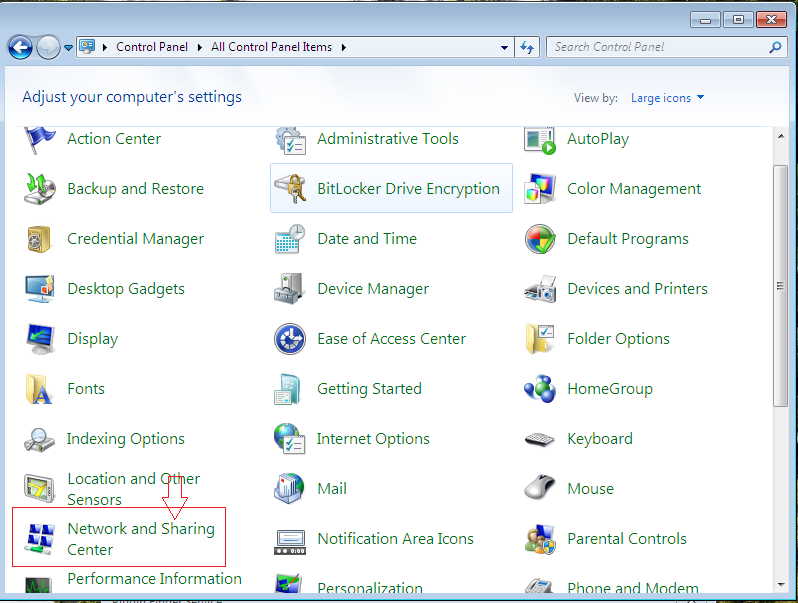The image size is (798, 603).
Task: Open the Keyboard icon
Action: 539,439
